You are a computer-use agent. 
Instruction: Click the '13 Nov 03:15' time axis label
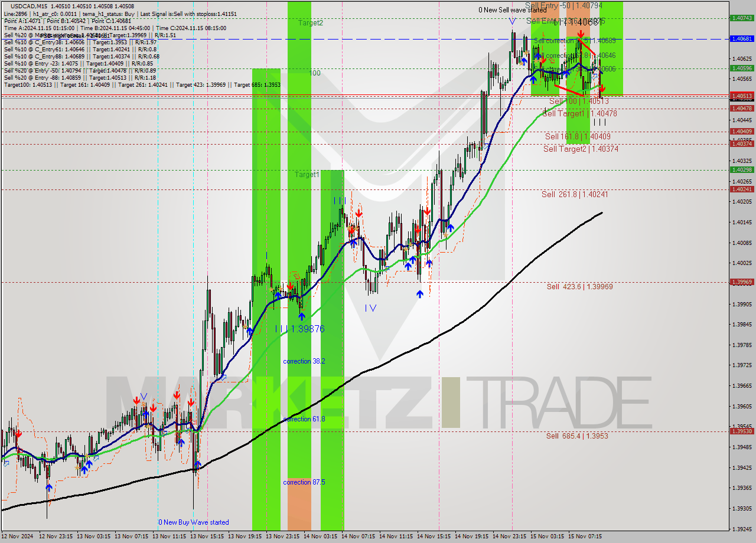[94, 537]
